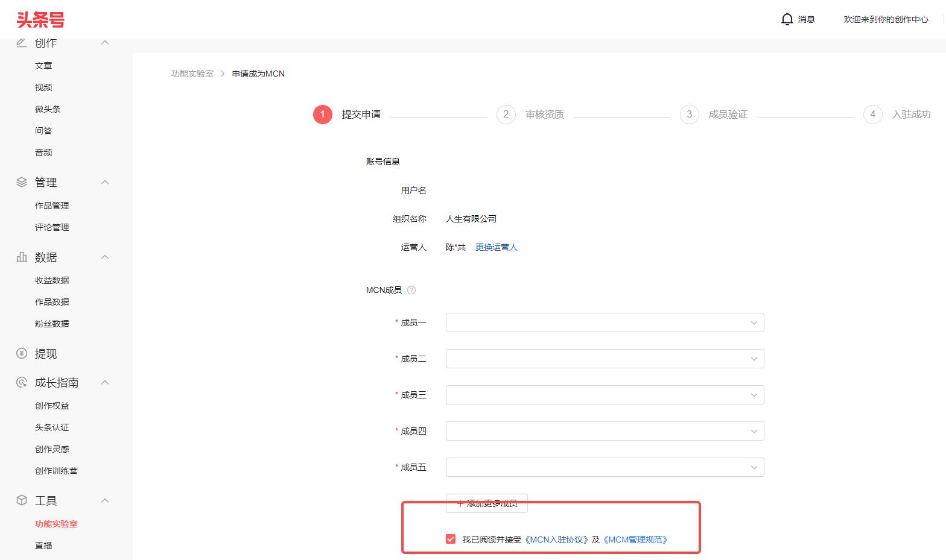Image resolution: width=946 pixels, height=560 pixels.
Task: Uncheck the agreement acceptance checkbox
Action: pyautogui.click(x=451, y=539)
